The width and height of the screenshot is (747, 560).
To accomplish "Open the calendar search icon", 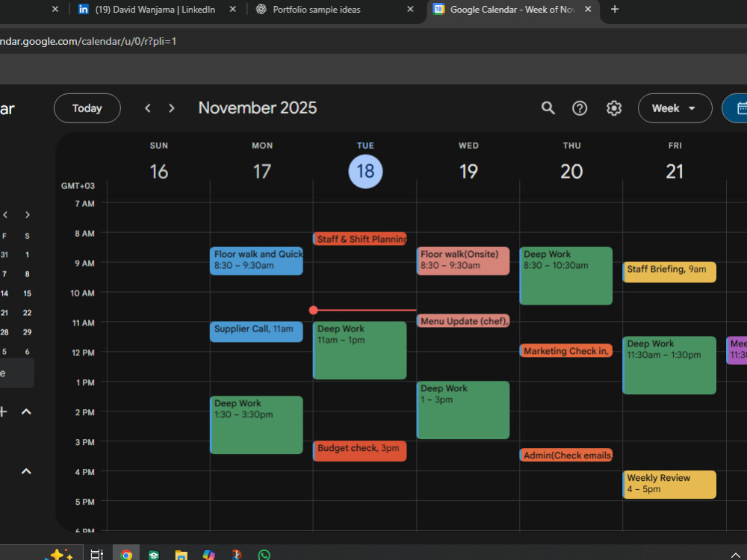I will click(x=548, y=108).
